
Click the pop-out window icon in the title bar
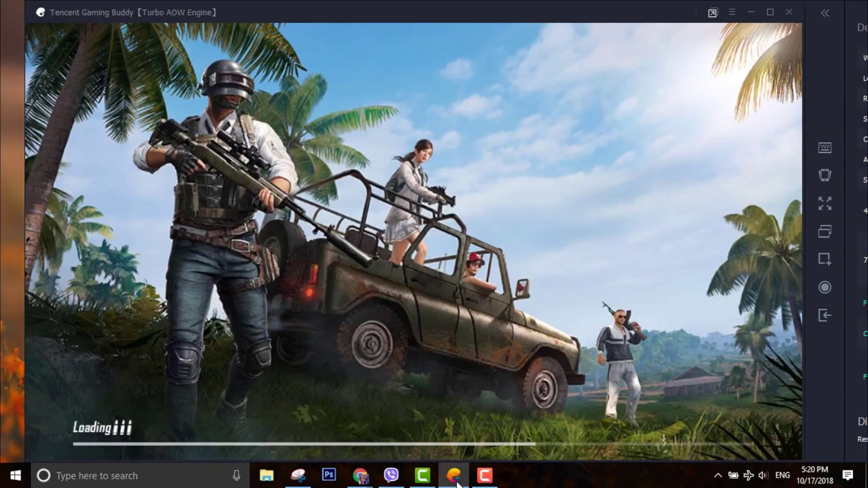coord(713,13)
